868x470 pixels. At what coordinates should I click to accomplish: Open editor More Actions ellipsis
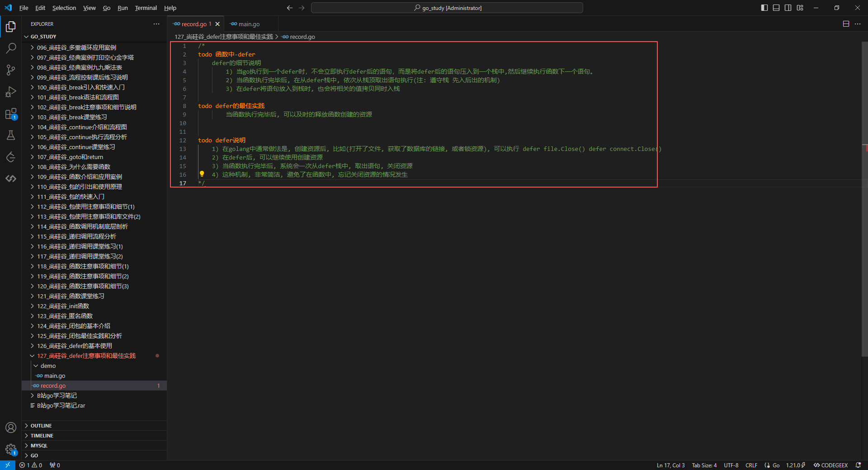[858, 24]
